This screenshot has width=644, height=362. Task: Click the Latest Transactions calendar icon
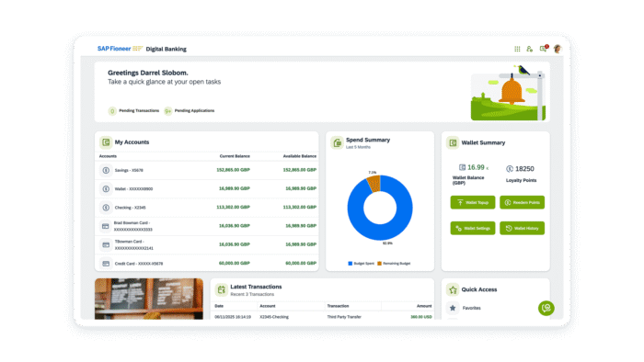point(221,289)
